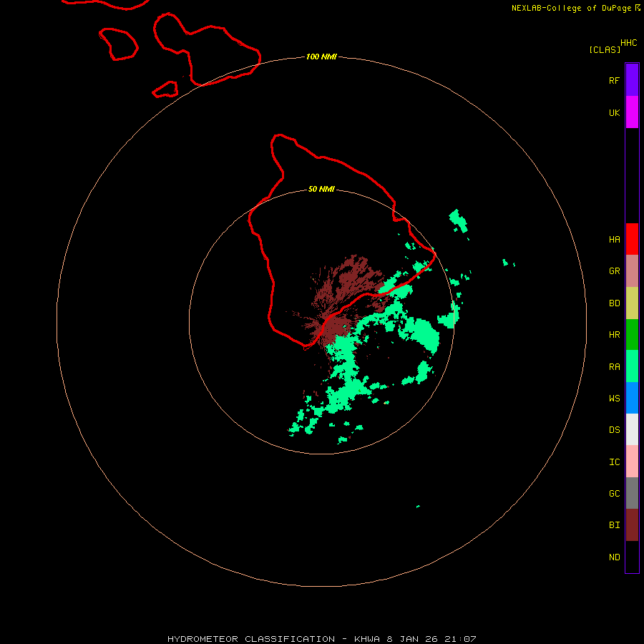Click the '21:07' timestamp
The image size is (644, 644).
tap(460, 639)
